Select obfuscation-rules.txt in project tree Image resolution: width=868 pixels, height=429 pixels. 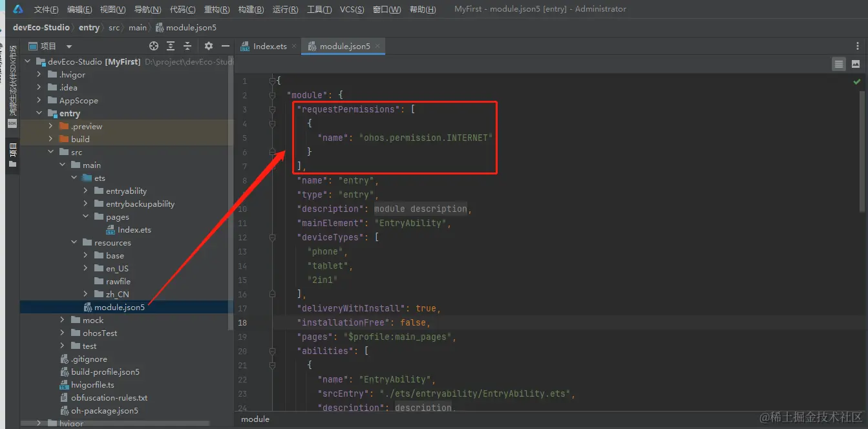pyautogui.click(x=104, y=397)
